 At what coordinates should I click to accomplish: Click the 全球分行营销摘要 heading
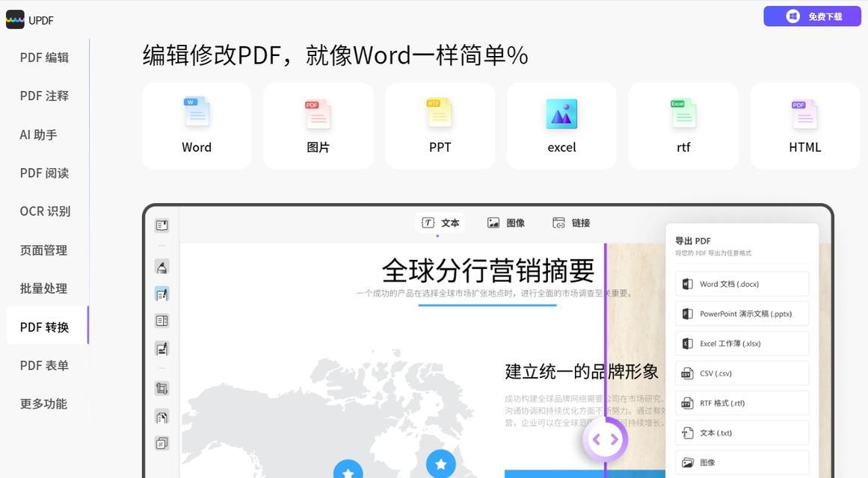click(x=488, y=270)
